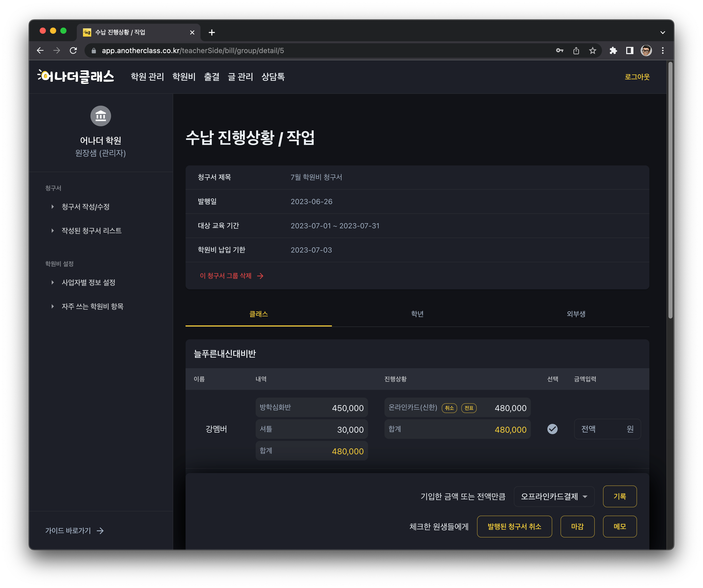Click the 취소 badge on 온라인카드(신한)
703x588 pixels.
(x=449, y=408)
